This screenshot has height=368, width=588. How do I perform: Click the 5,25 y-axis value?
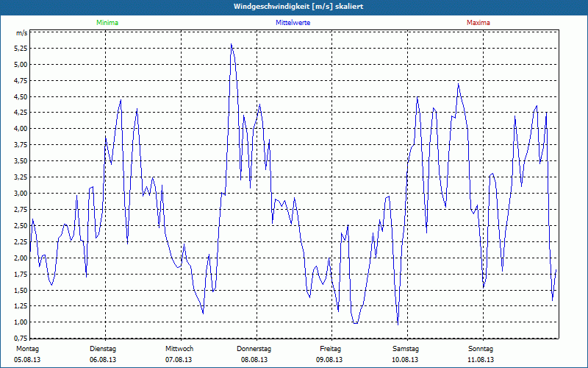click(21, 49)
